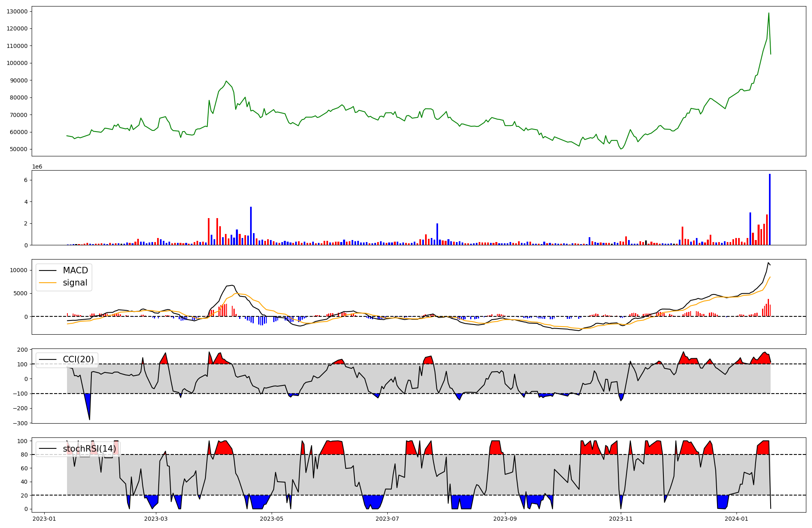
Task: Click the 2023-03 x-axis date label
Action: tap(156, 519)
